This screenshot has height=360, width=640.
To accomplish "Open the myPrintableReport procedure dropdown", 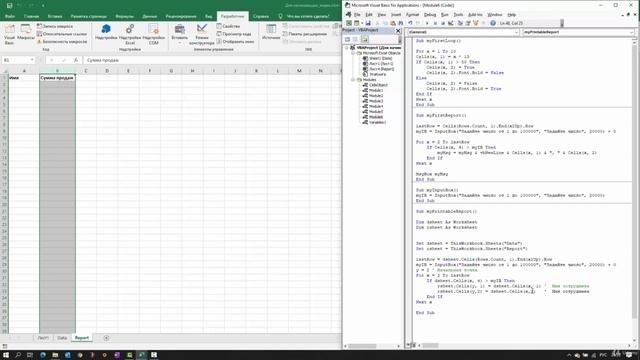I will tap(631, 32).
